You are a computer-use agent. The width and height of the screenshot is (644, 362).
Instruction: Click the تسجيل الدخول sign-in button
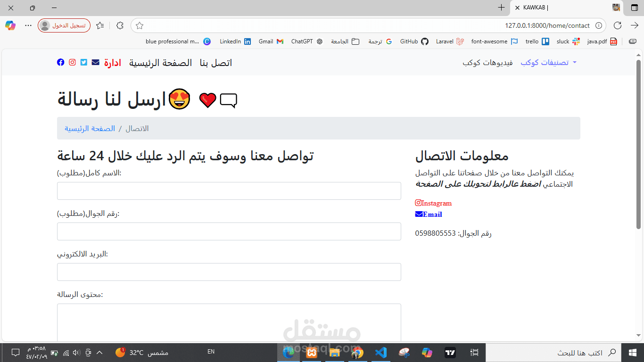(x=64, y=25)
